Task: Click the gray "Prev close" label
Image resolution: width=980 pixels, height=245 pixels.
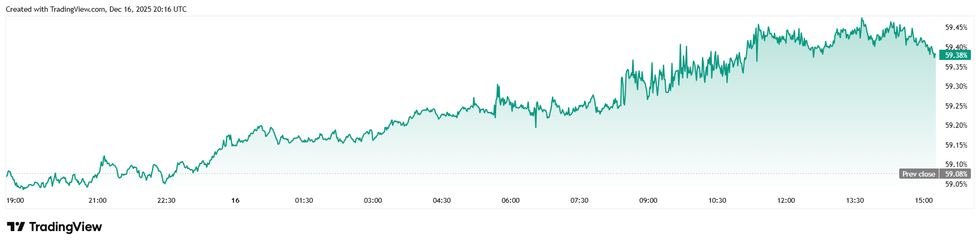Action: [x=918, y=174]
